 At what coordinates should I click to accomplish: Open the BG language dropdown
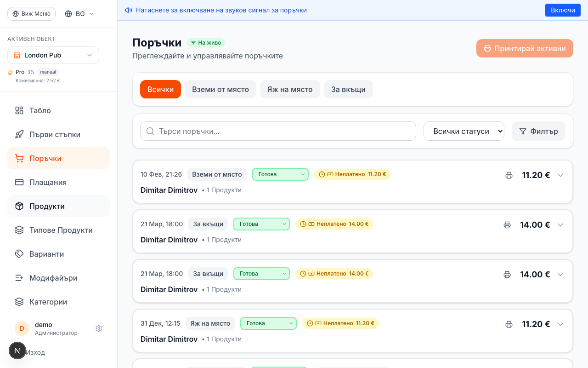(x=79, y=14)
